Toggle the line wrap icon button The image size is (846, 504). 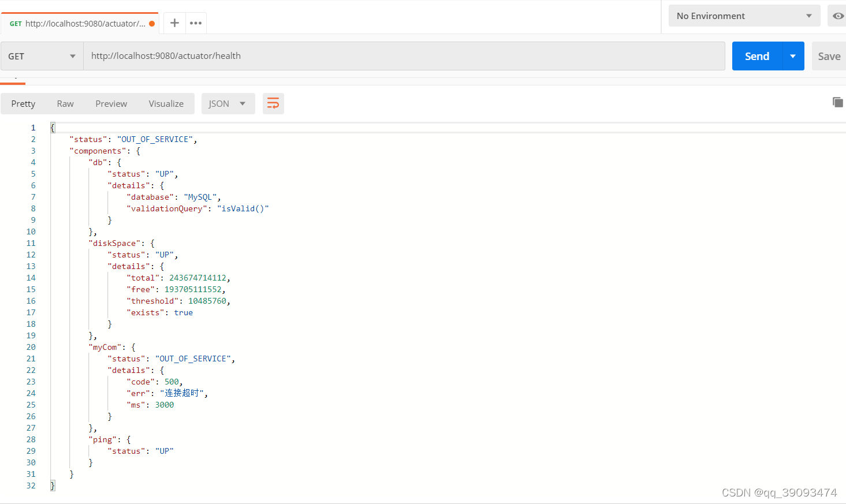(273, 103)
